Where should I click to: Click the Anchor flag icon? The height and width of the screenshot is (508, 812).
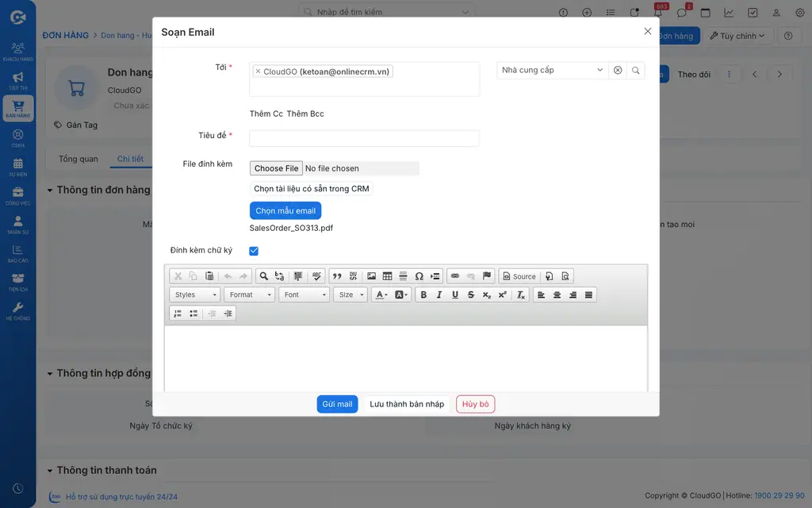coord(487,276)
